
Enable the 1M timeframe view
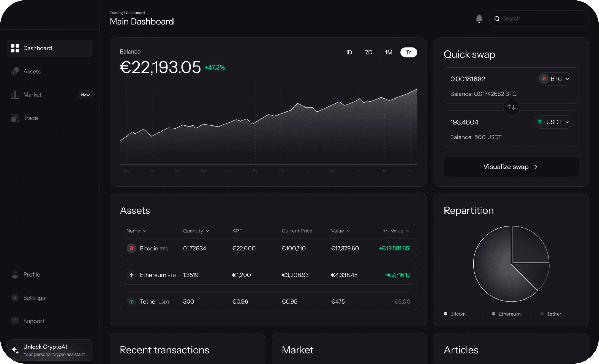coord(389,52)
